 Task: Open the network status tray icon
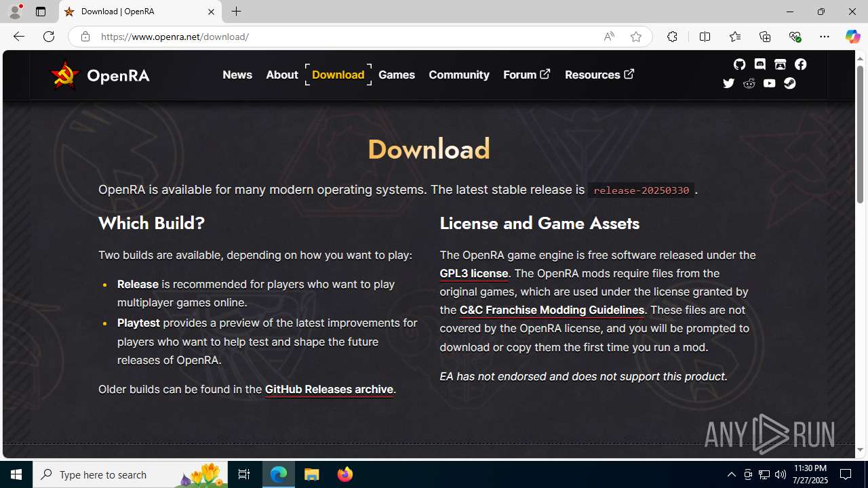(x=764, y=474)
